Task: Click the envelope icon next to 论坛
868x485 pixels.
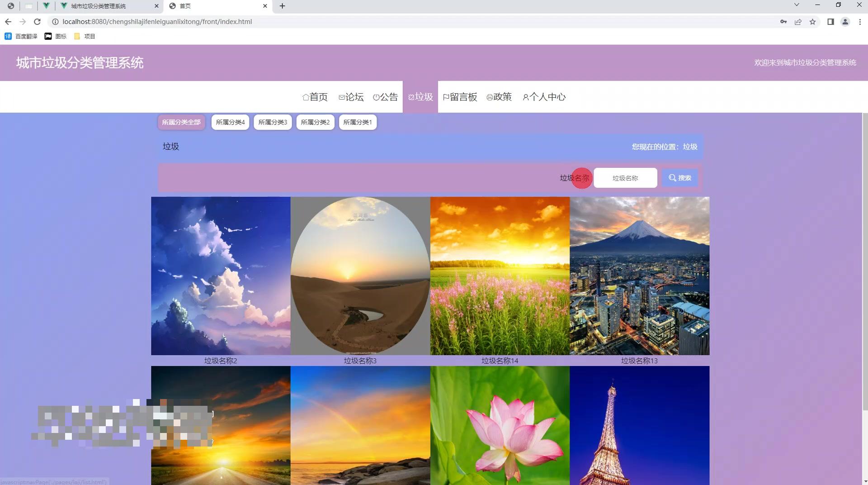Action: tap(341, 97)
